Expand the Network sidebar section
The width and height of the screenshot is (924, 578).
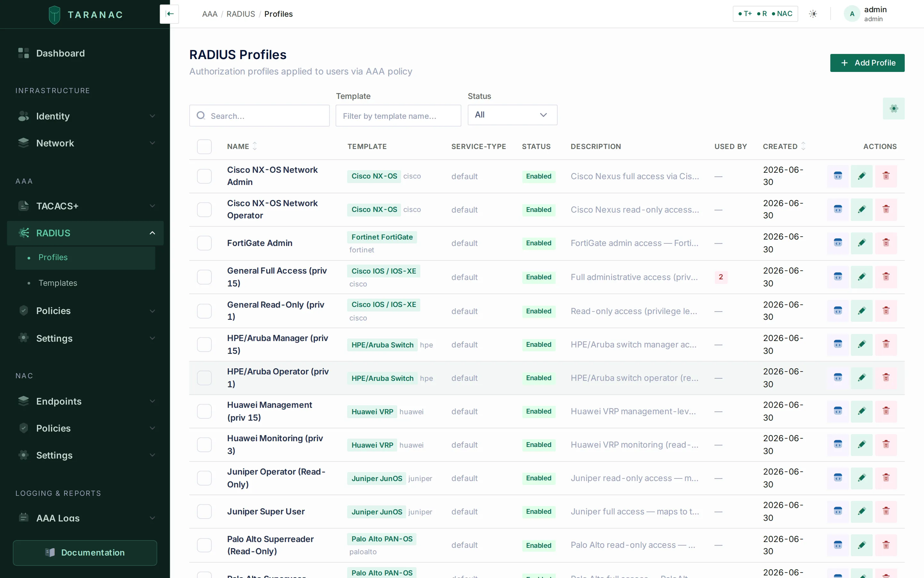coord(85,143)
